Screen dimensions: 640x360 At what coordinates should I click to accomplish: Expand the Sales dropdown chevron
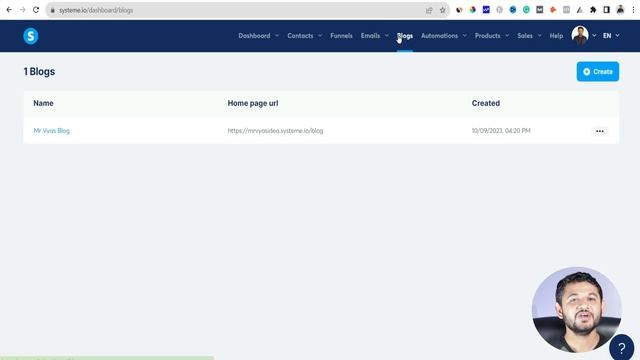click(540, 36)
